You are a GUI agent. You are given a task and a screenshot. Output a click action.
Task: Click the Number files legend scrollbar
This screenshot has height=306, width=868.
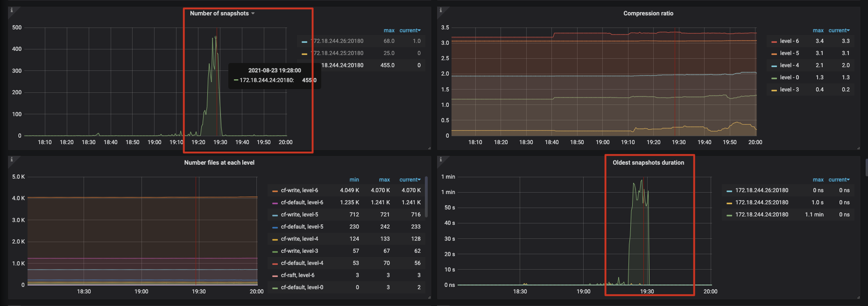[426, 196]
